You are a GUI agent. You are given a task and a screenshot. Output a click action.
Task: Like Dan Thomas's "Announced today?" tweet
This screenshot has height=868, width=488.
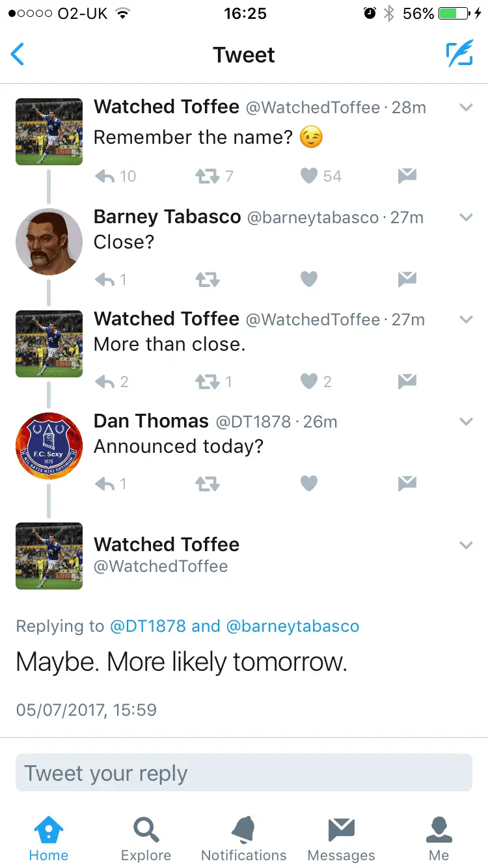309,483
